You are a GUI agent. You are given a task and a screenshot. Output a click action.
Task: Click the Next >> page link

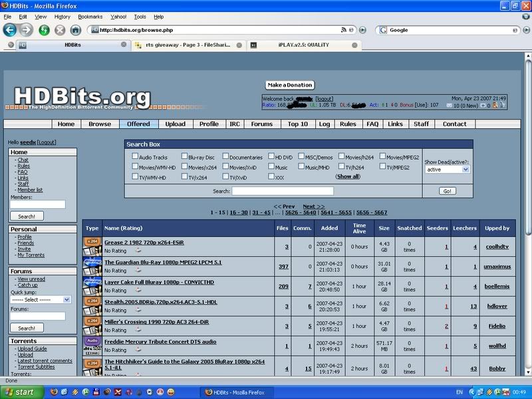tap(313, 206)
